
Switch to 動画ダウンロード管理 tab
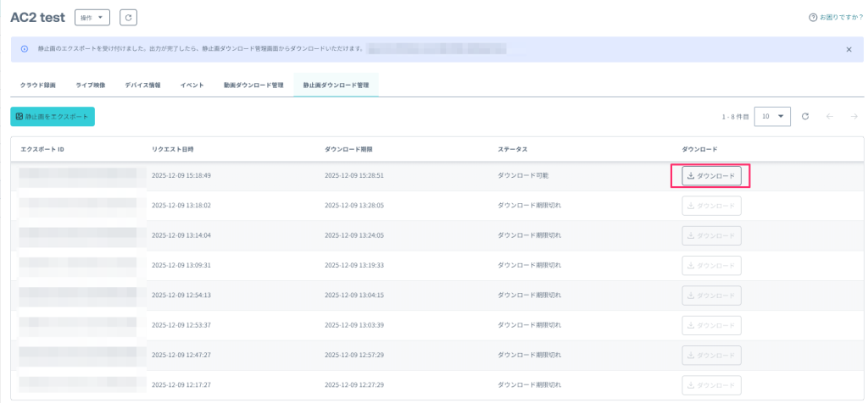(253, 86)
